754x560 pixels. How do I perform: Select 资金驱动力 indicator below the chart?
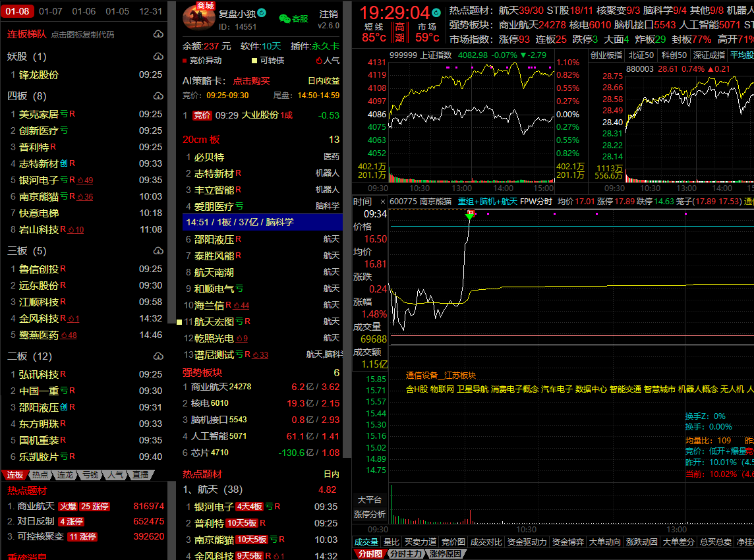pyautogui.click(x=527, y=542)
